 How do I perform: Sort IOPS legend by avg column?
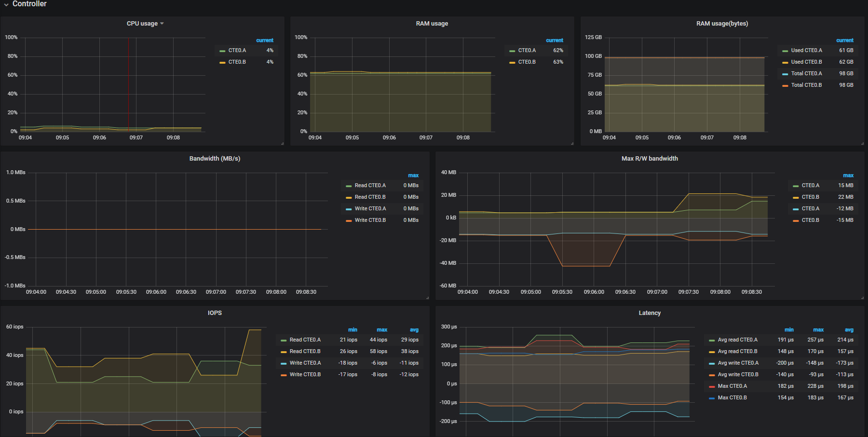click(414, 330)
